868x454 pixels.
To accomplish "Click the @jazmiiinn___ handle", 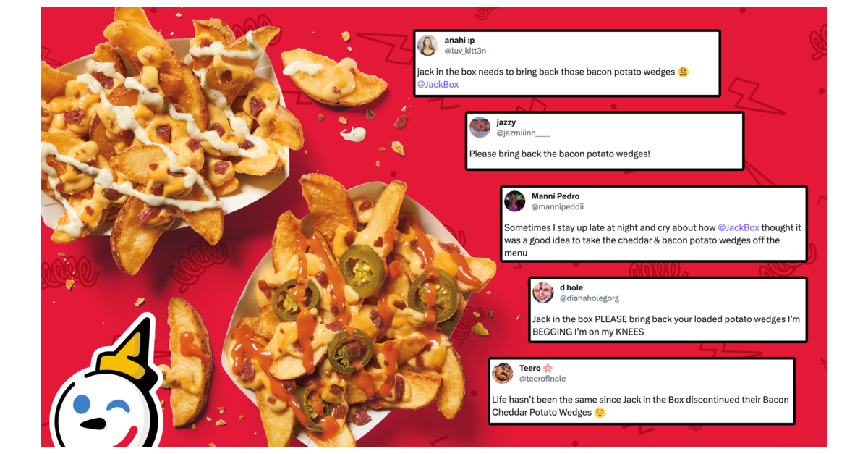I will click(x=523, y=133).
